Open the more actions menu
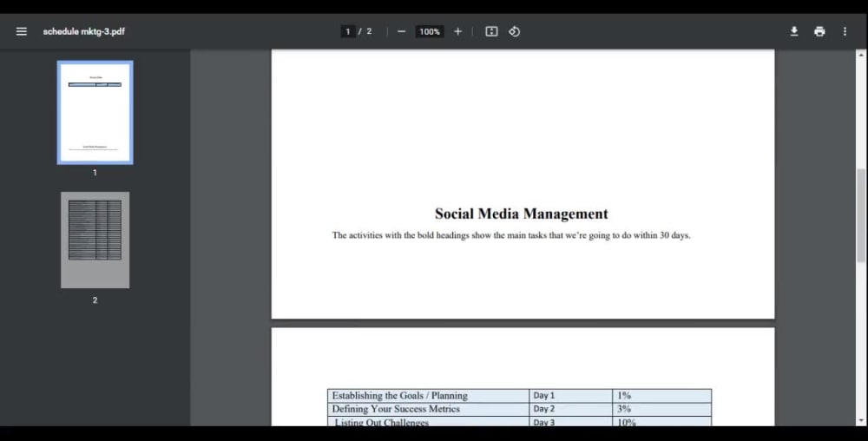The image size is (868, 441). 845,31
